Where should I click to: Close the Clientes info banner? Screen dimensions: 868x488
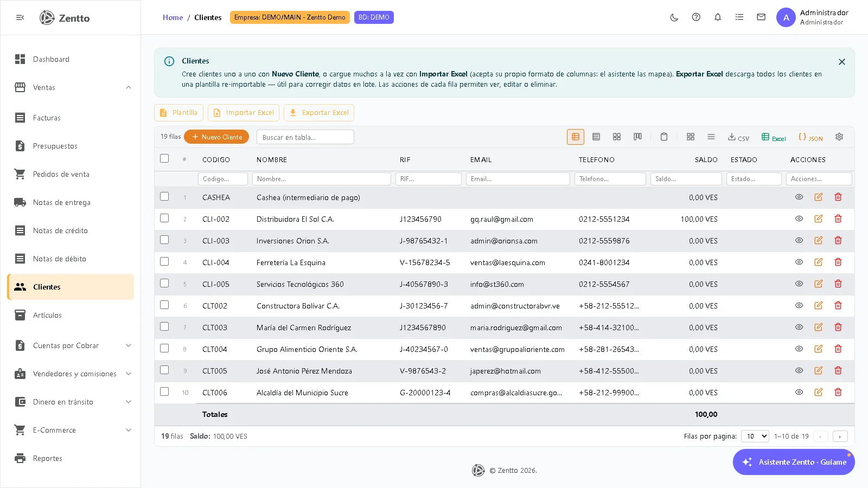[842, 62]
